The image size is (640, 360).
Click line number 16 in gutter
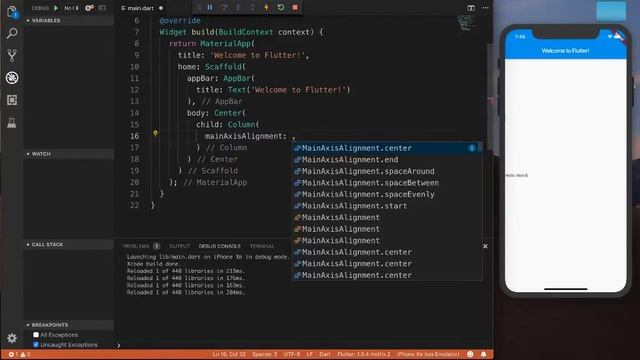[x=134, y=136]
